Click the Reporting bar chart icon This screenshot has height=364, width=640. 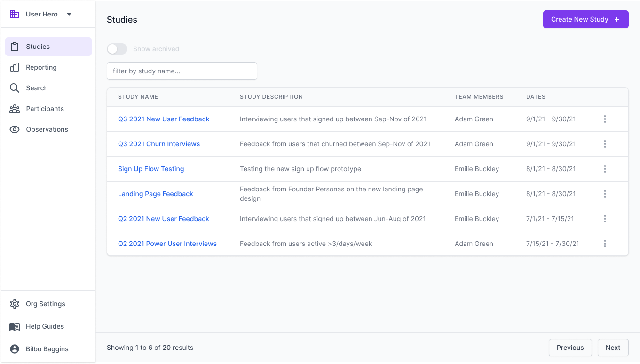click(x=15, y=67)
